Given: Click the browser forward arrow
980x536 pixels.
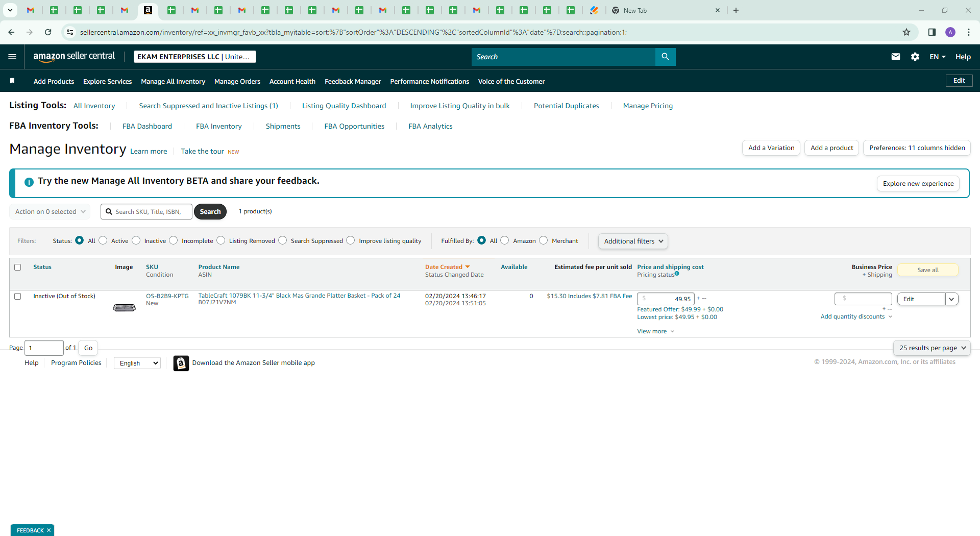Looking at the screenshot, I should [30, 32].
